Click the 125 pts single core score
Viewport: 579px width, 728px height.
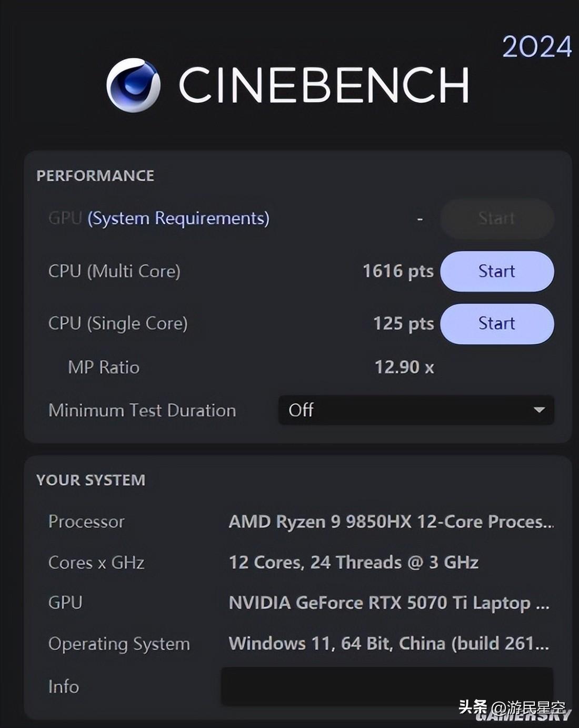click(x=403, y=323)
